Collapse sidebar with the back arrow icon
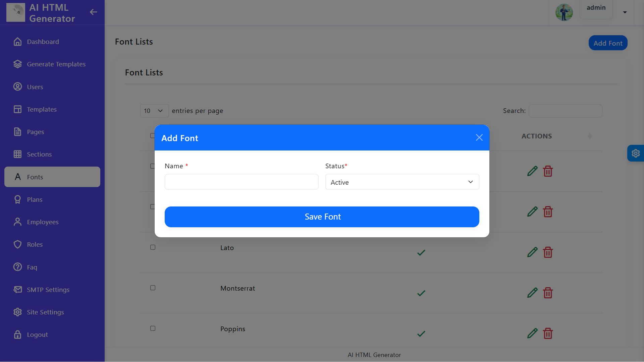The image size is (644, 362). (x=93, y=12)
